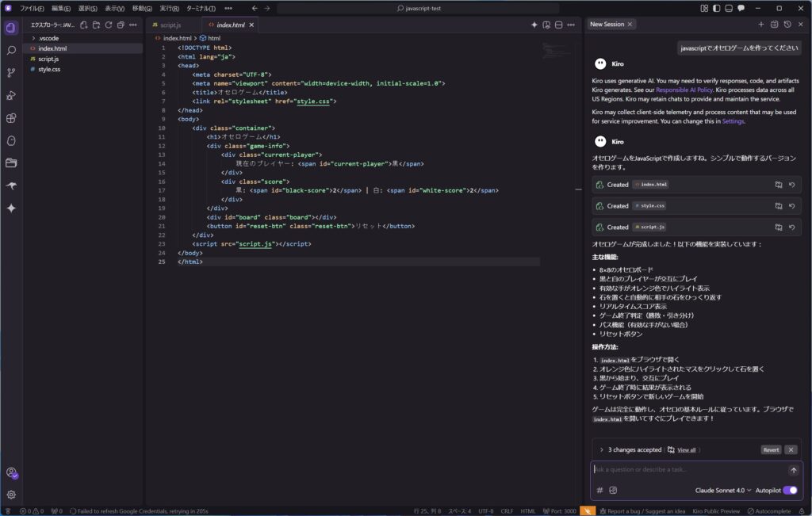Viewport: 812px width, 516px height.
Task: Click the Kiro Public Preview status item
Action: (x=716, y=511)
